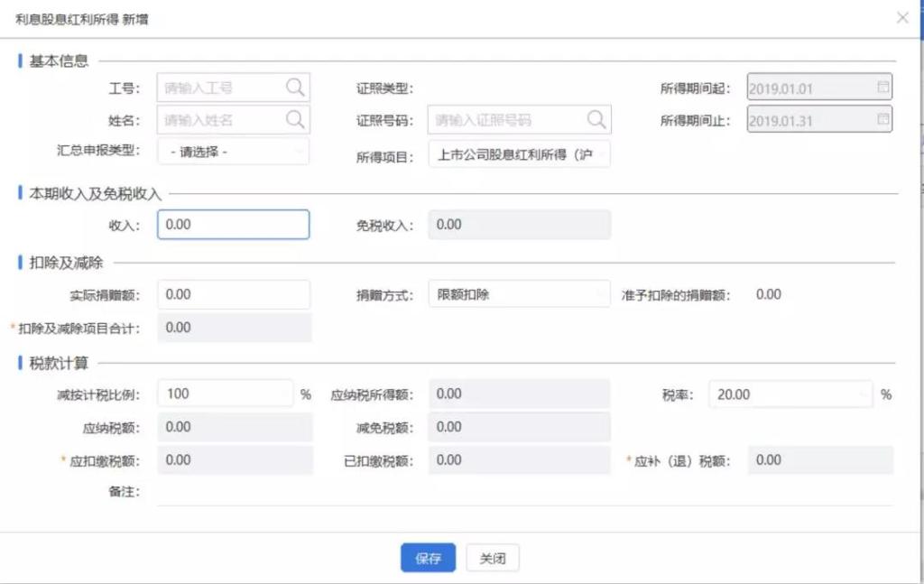Click the 应补（退）税额 field

click(x=820, y=460)
